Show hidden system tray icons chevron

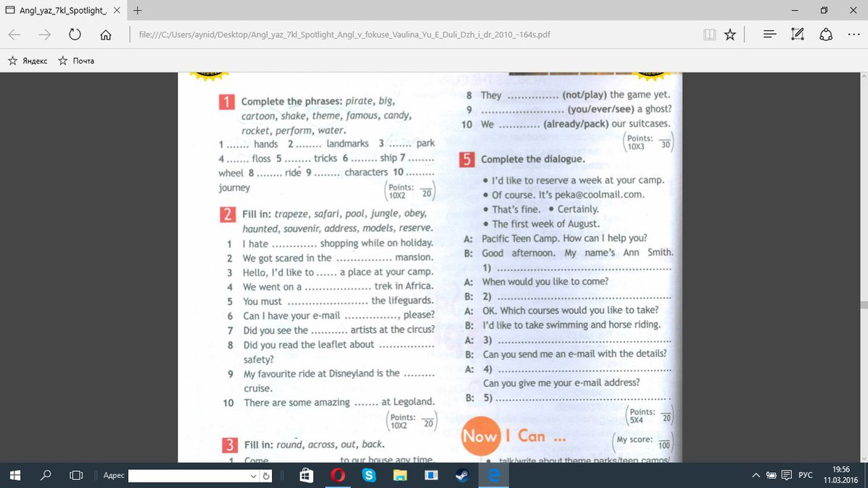[x=757, y=476]
